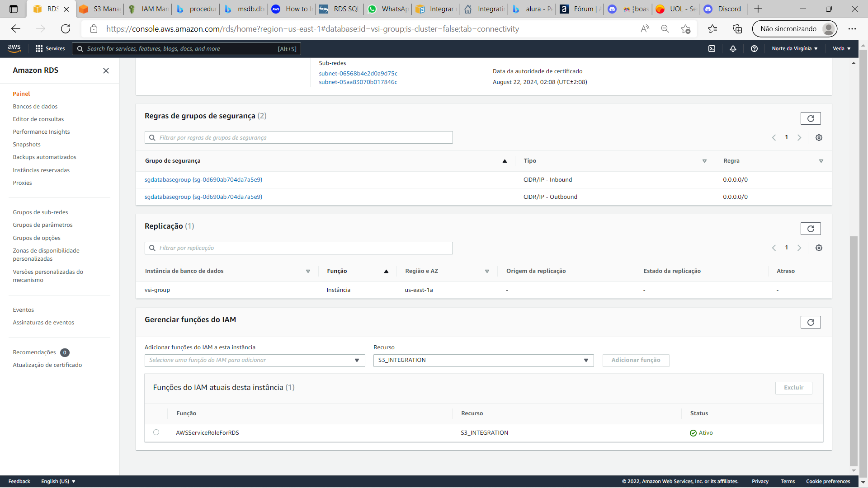
Task: Click subnet-06568b4e2d0a9d75c link
Action: pos(358,73)
